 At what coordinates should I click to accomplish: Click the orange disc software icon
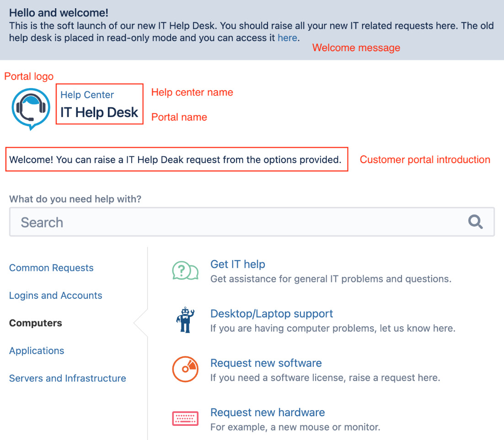(185, 369)
